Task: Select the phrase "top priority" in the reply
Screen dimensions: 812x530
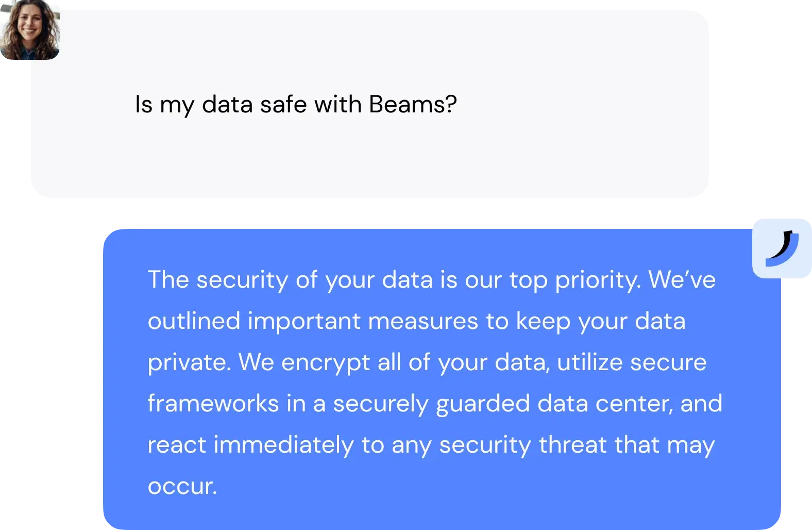Action: point(574,280)
